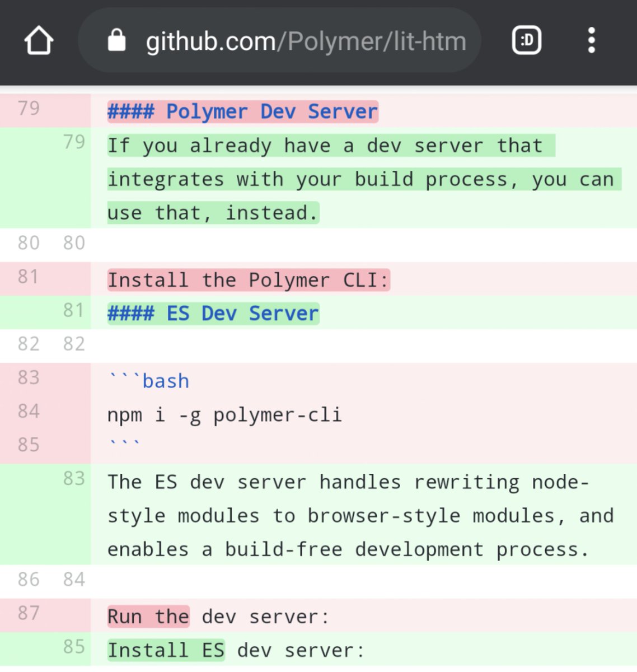The width and height of the screenshot is (637, 672).
Task: Select old line number 85
Action: [29, 444]
